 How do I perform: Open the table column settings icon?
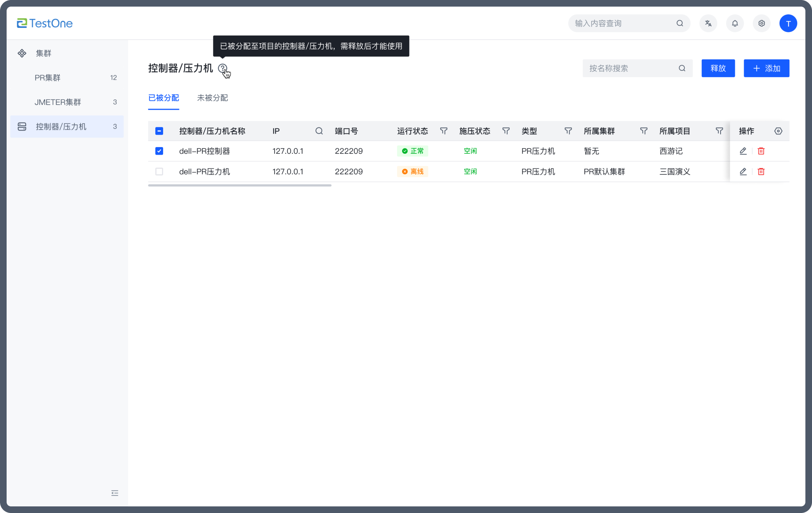778,131
